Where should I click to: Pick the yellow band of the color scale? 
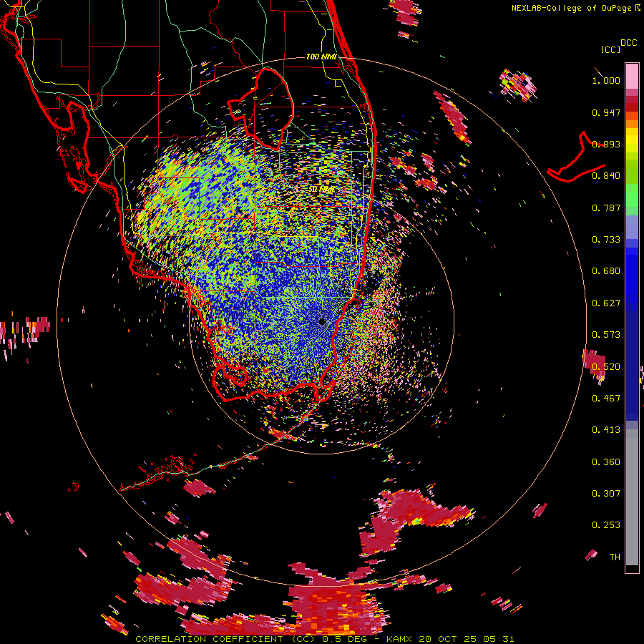pos(632,140)
